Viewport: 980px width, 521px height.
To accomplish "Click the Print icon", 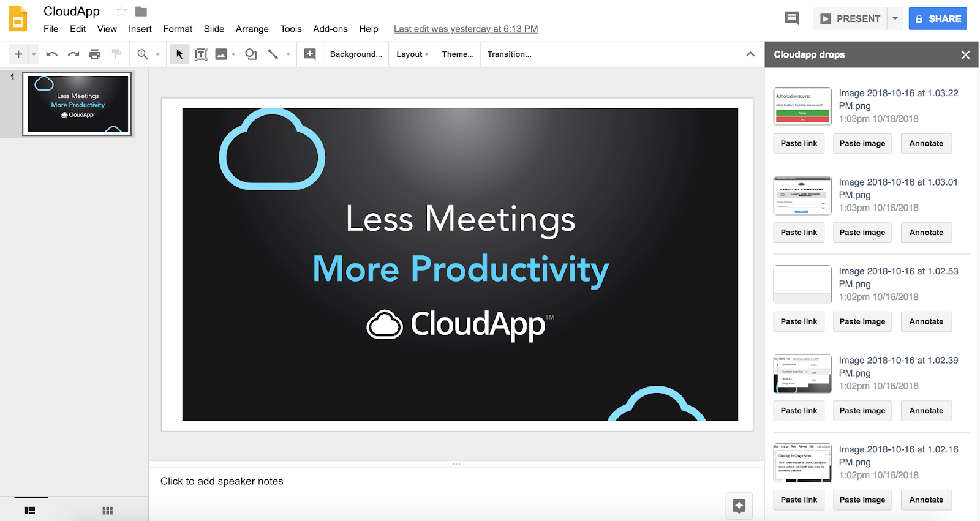I will (94, 54).
